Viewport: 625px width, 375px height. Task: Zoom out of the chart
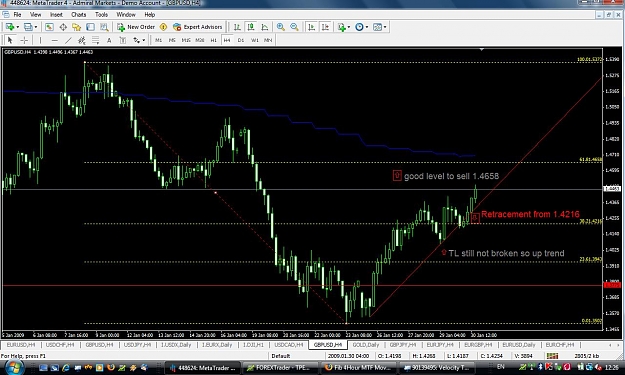(x=294, y=27)
